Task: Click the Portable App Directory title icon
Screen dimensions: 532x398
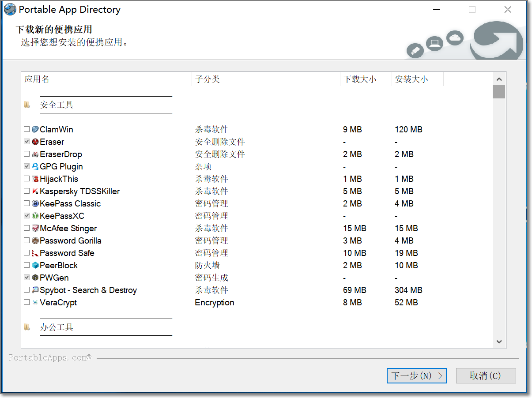Action: [x=10, y=9]
